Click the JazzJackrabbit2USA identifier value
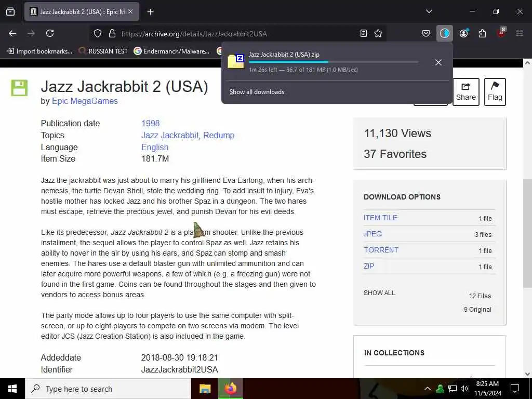532x399 pixels. tap(179, 369)
